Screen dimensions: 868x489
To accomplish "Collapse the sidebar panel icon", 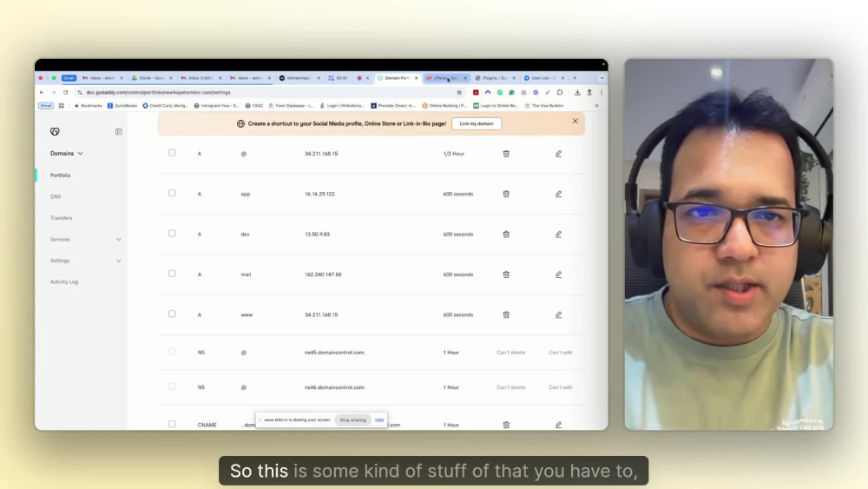I will pyautogui.click(x=118, y=132).
